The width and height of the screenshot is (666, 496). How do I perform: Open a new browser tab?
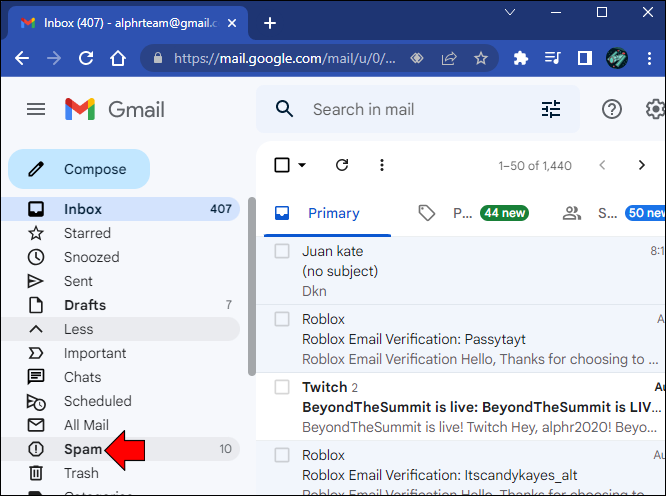click(x=270, y=23)
